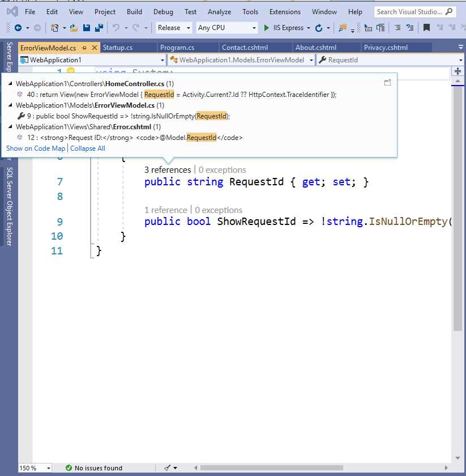Click the New Project toolbar icon
Screen dimensions: 466x476
point(54,27)
